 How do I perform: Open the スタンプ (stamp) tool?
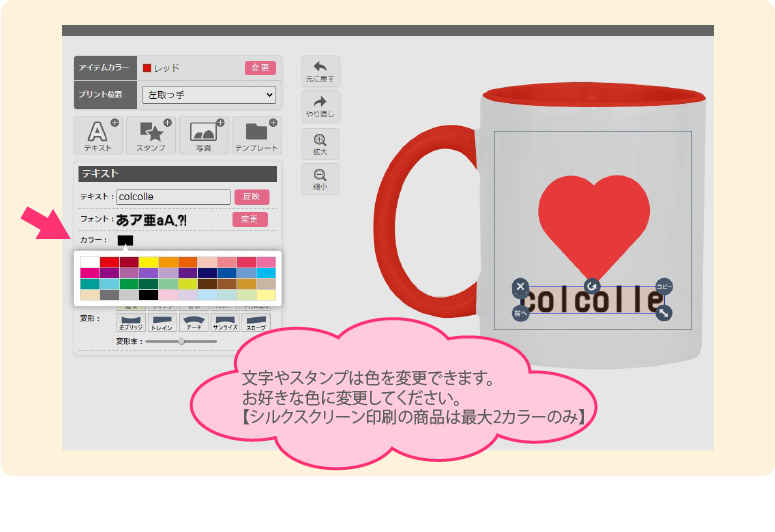coord(151,135)
